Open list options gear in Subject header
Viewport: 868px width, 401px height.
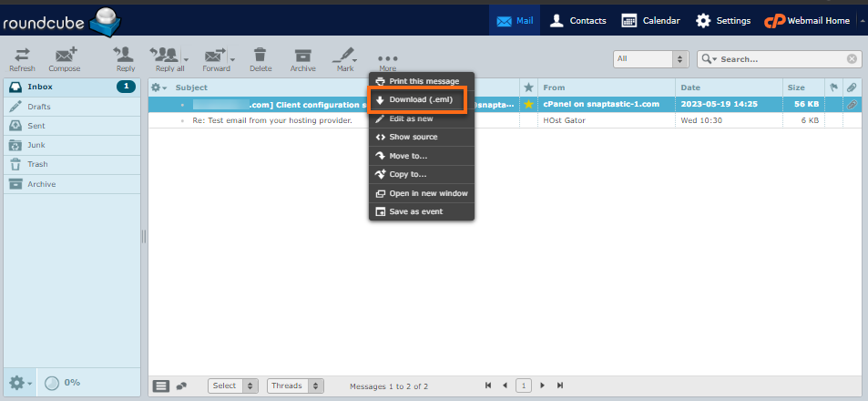(159, 87)
